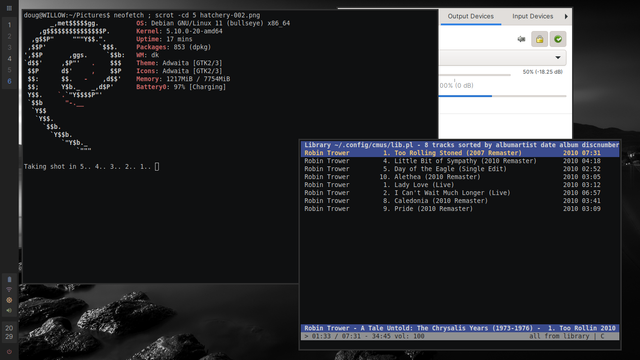This screenshot has width=640, height=360.
Task: Click the Kernel: 5.10.0-20-amd64 line
Action: click(x=179, y=31)
